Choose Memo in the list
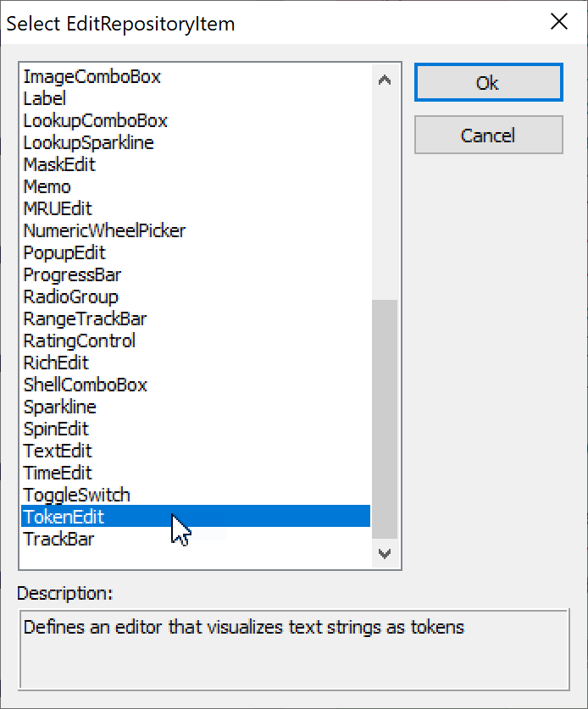The width and height of the screenshot is (588, 709). [x=47, y=187]
